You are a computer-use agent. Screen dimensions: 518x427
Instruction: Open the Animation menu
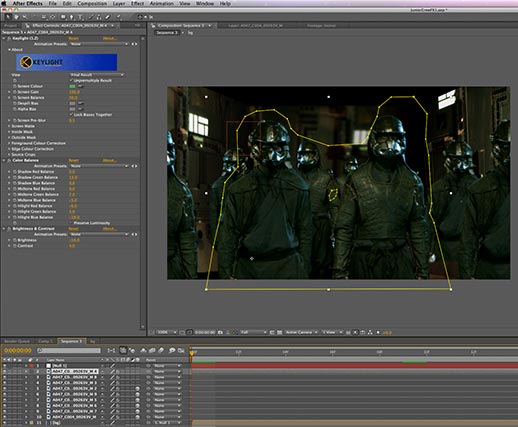point(162,3)
